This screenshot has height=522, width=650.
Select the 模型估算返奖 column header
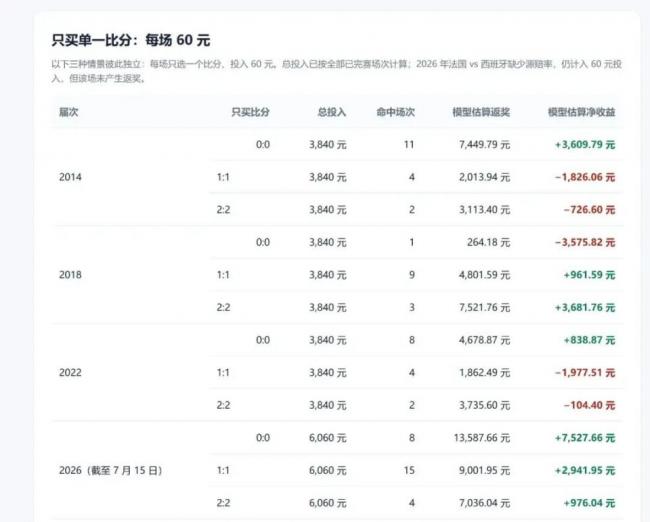(481, 112)
